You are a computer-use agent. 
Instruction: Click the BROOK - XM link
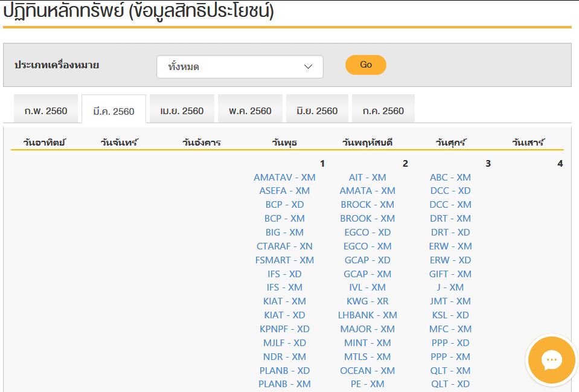coord(368,219)
